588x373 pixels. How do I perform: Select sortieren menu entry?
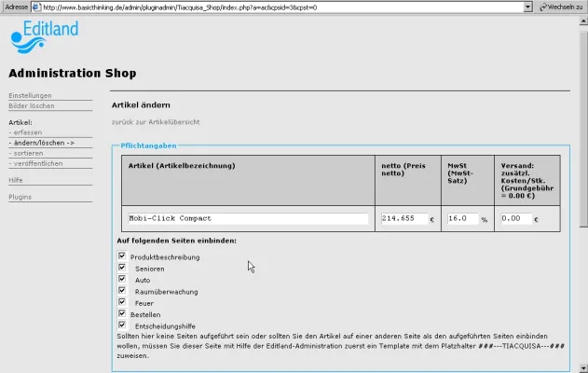point(26,153)
